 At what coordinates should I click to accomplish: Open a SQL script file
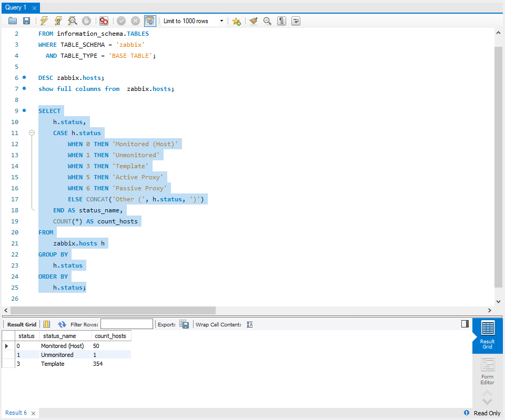pos(13,21)
